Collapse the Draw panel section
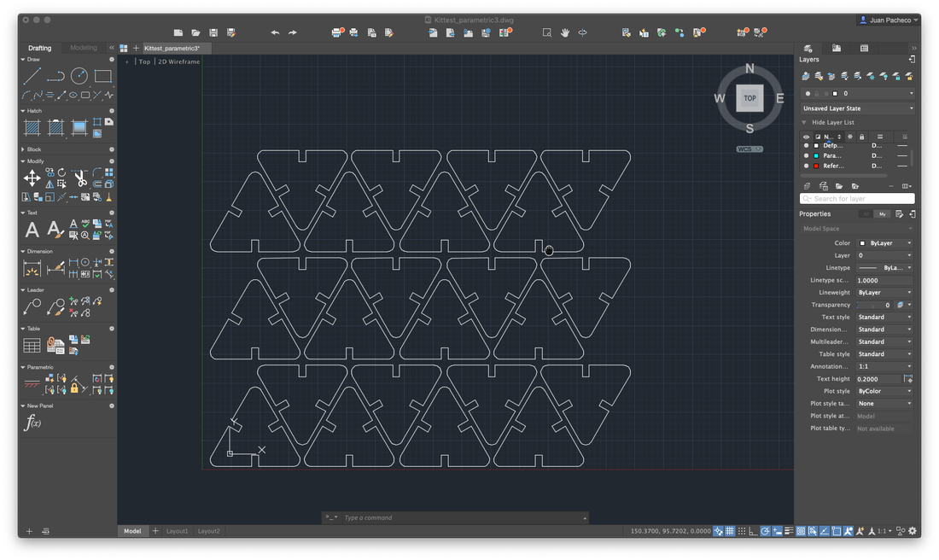 23,59
